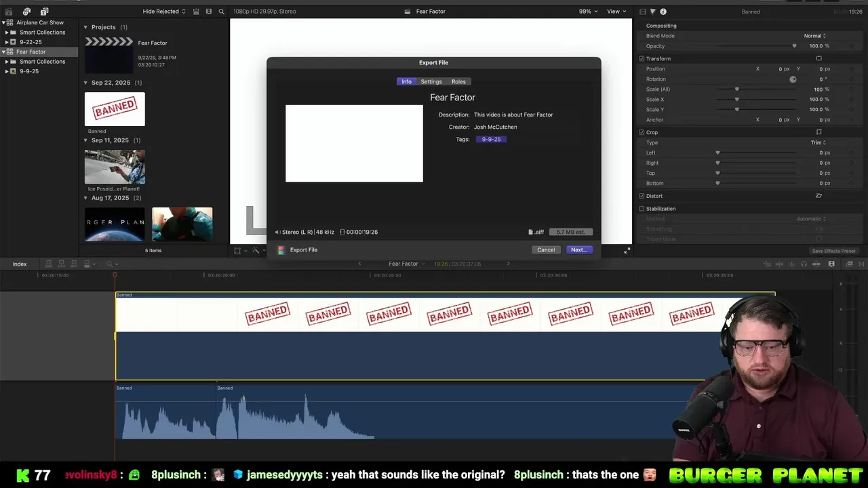The height and width of the screenshot is (488, 868).
Task: Collapse the Sep 11, 2025 group
Action: (85, 140)
